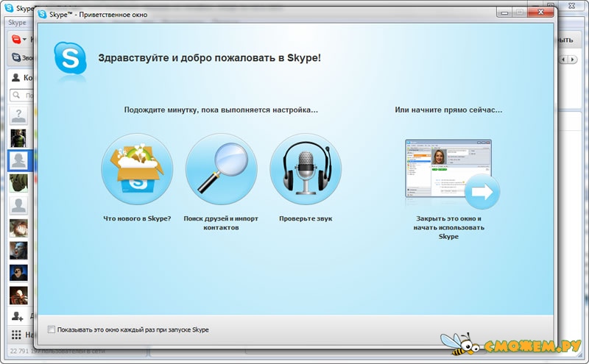Select the Contacts tab in the background window

click(x=22, y=78)
